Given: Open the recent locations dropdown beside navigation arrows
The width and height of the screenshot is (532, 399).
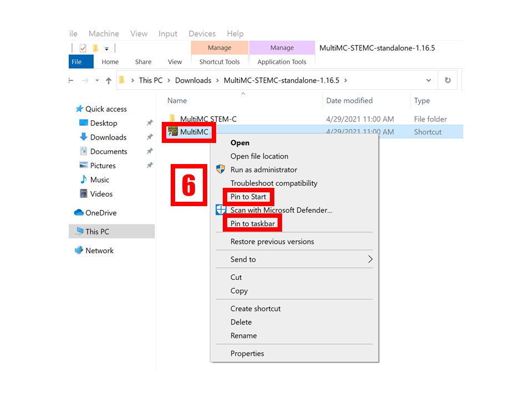Looking at the screenshot, I should pyautogui.click(x=97, y=80).
